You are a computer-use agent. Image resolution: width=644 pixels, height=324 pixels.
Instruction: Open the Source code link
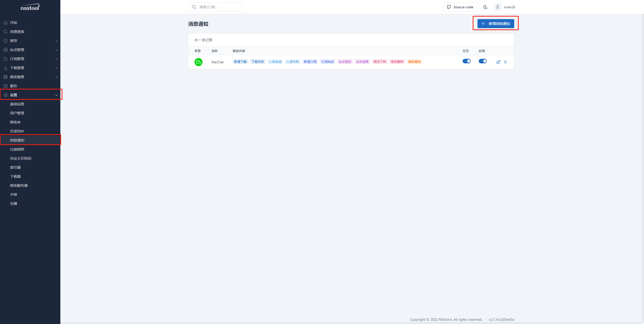click(x=460, y=7)
